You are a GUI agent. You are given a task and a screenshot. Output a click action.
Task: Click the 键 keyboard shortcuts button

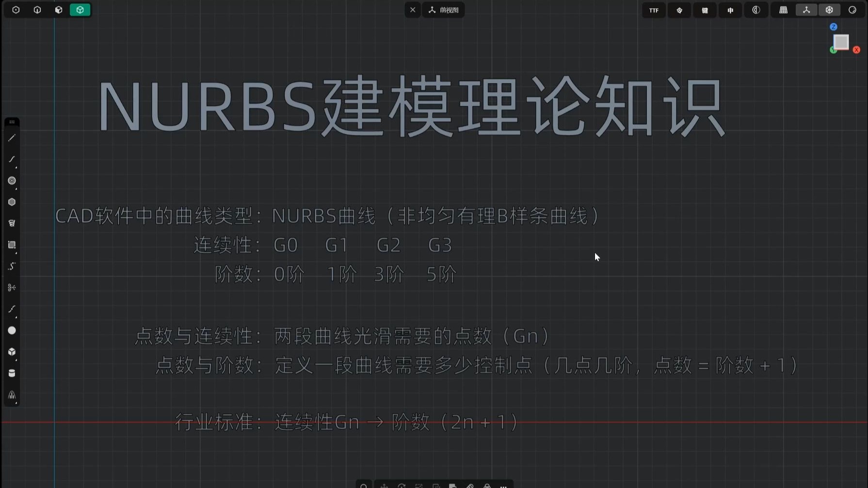pyautogui.click(x=705, y=10)
